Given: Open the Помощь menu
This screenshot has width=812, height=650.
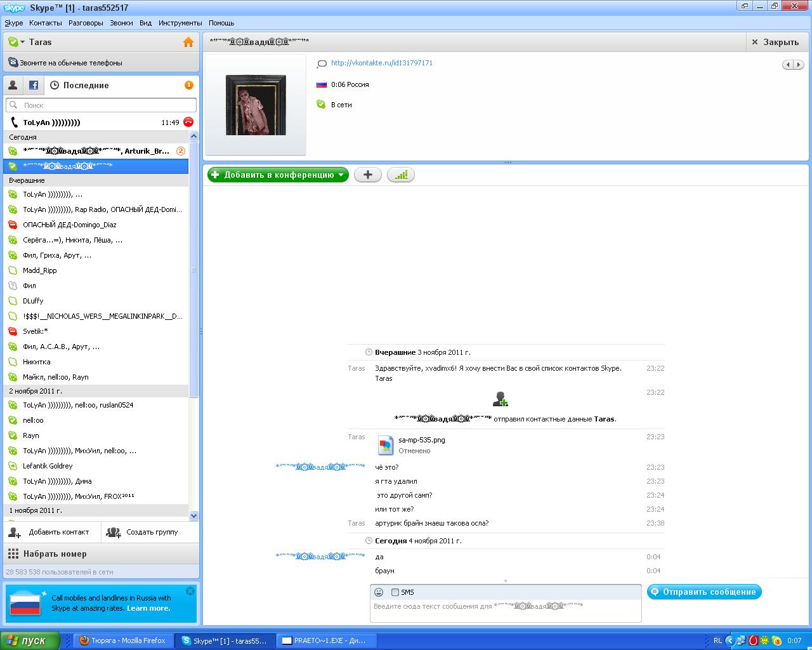Looking at the screenshot, I should pyautogui.click(x=221, y=23).
